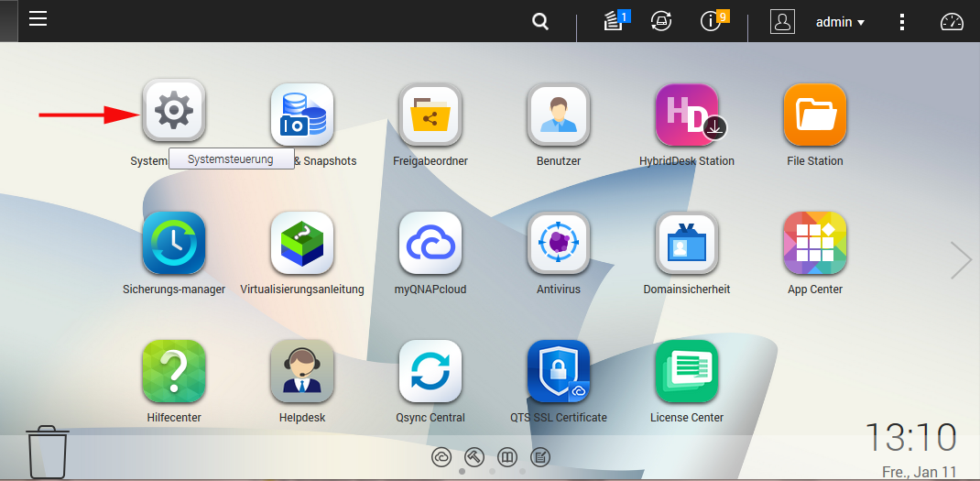Click the search magnifier icon

tap(540, 22)
